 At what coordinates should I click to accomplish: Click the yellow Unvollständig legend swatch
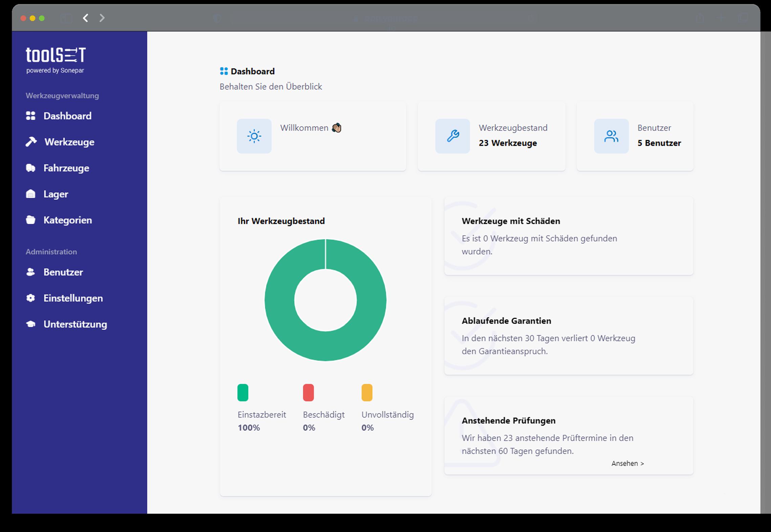tap(367, 392)
